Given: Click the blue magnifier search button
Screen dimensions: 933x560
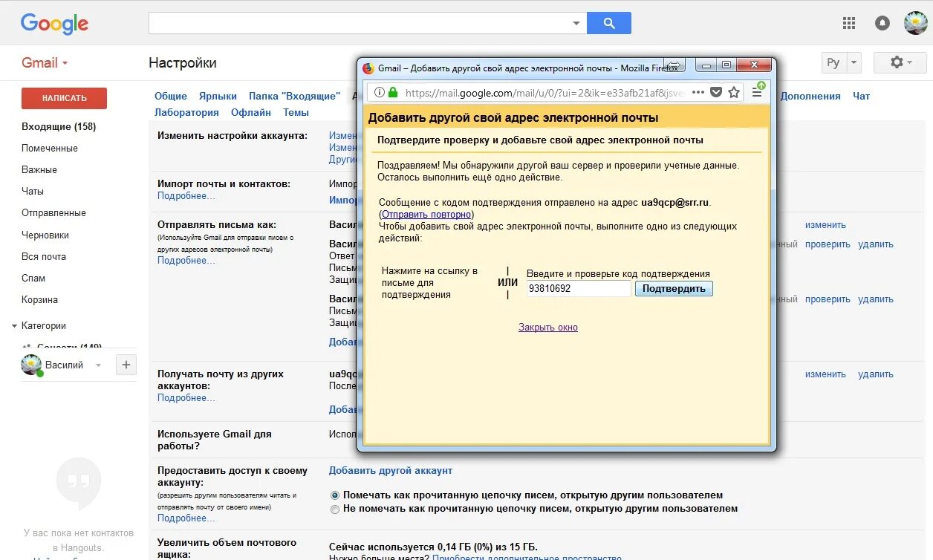Looking at the screenshot, I should 609,23.
